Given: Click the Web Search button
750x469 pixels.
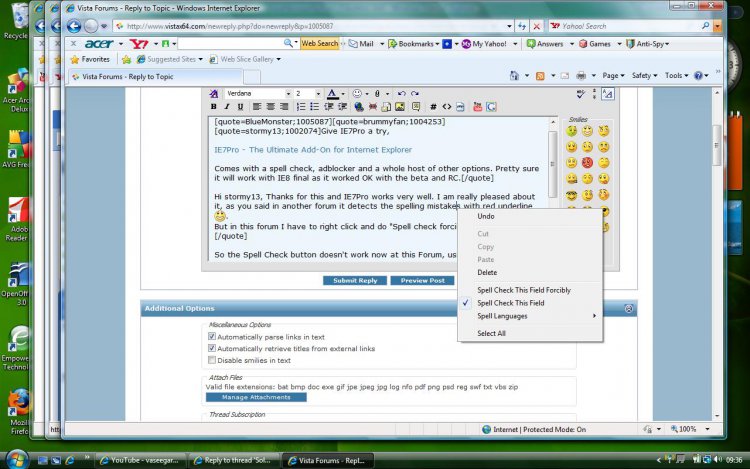Looking at the screenshot, I should pyautogui.click(x=320, y=44).
